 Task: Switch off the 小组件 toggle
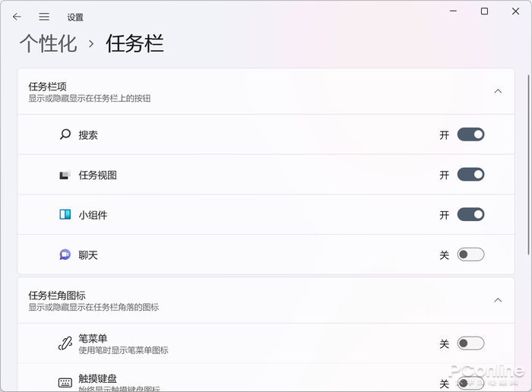point(470,215)
